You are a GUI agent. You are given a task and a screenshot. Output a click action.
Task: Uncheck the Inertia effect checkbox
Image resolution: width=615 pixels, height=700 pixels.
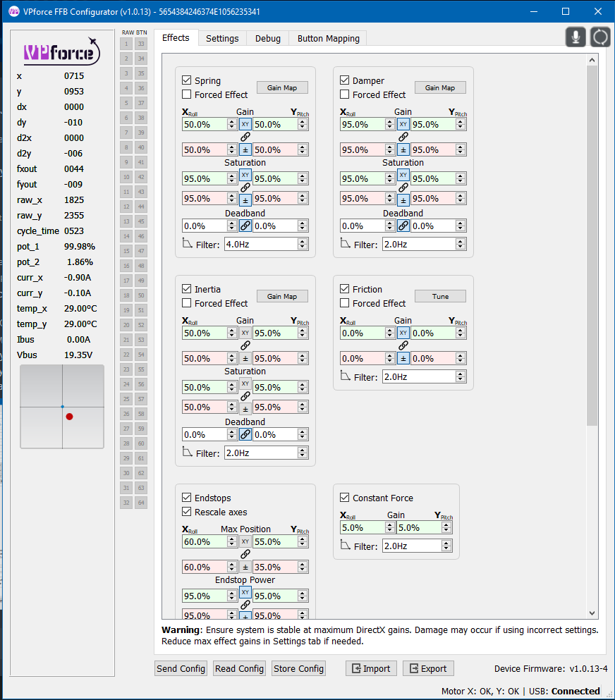(187, 289)
